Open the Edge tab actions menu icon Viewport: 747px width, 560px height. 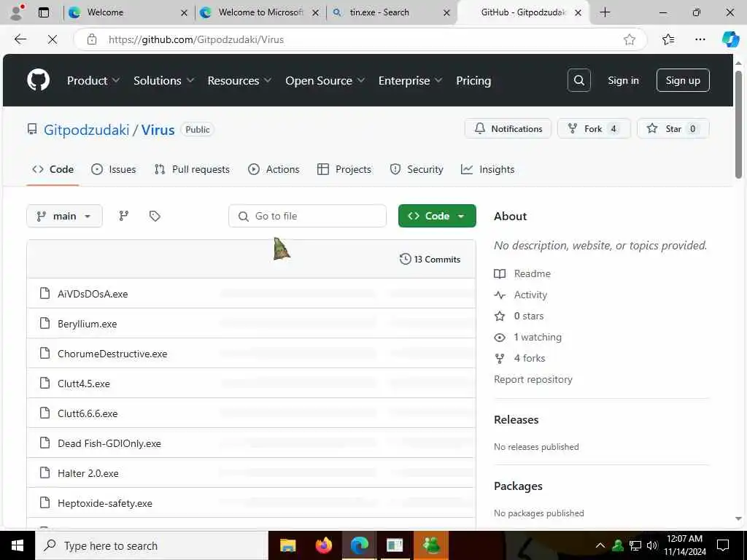point(43,12)
